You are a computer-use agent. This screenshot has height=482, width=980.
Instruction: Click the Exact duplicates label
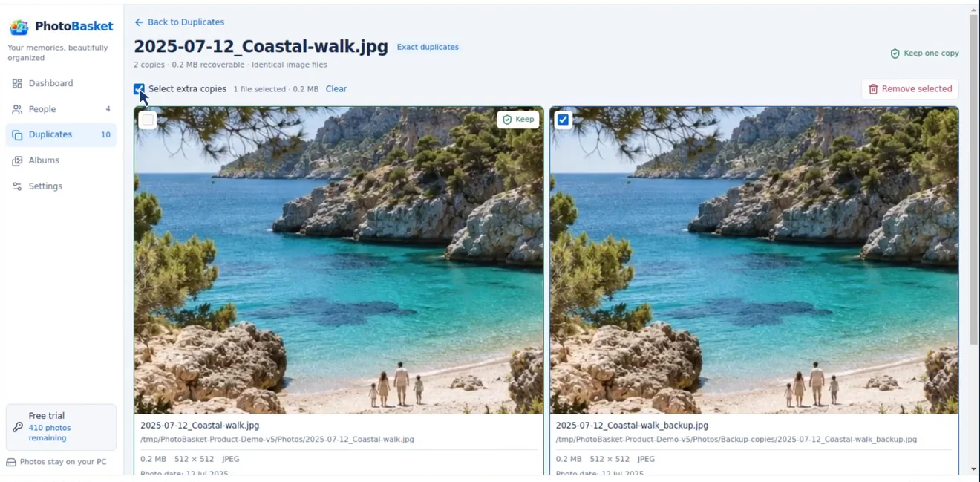click(x=428, y=47)
